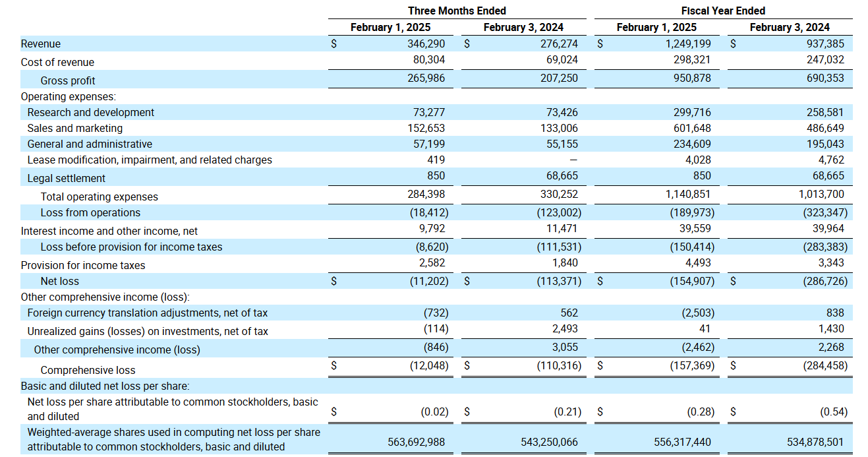
Task: Click foreign currency value (732)
Action: 436,313
